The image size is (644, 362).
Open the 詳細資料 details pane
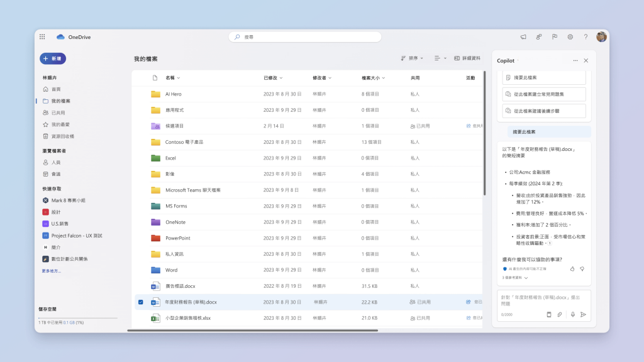pos(467,58)
